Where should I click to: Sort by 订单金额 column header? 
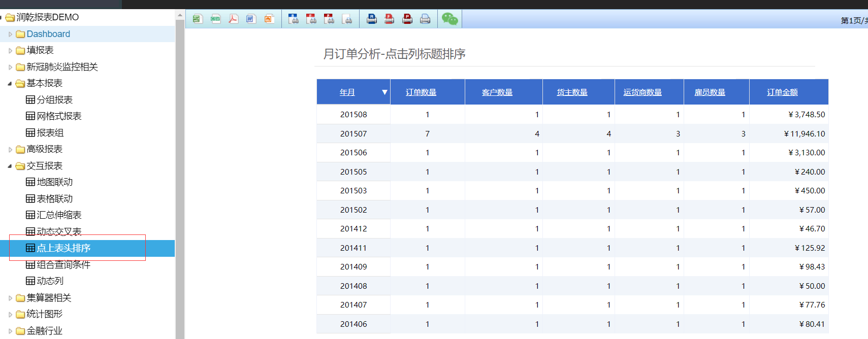tap(782, 92)
